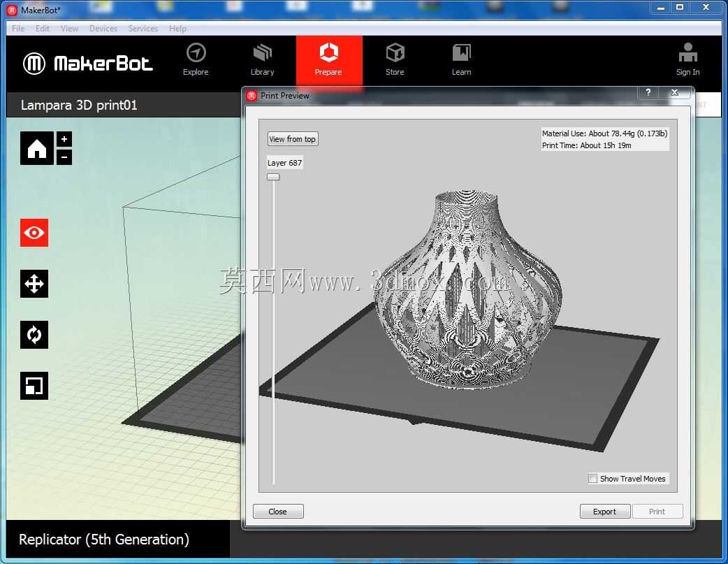The height and width of the screenshot is (564, 728).
Task: Close the Print Preview with Close button
Action: point(278,512)
